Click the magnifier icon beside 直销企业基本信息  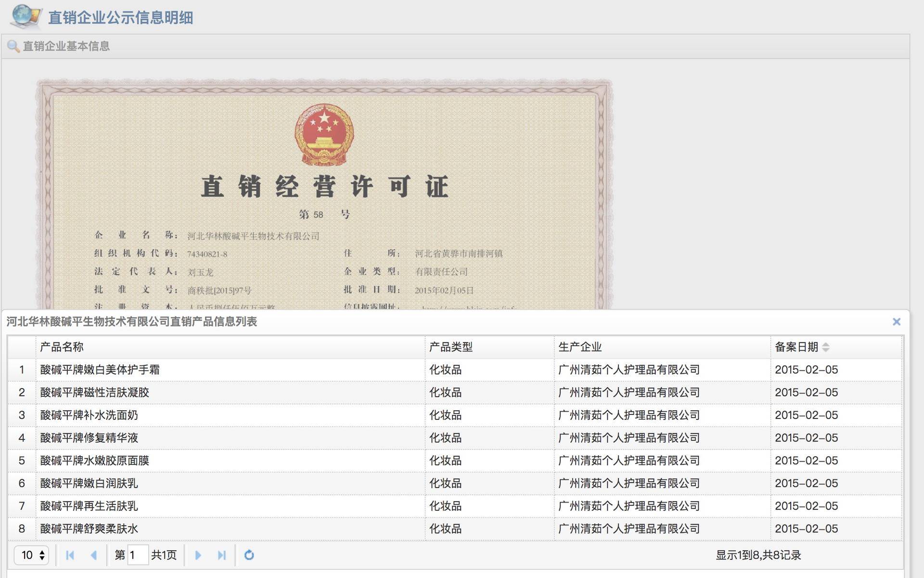(x=13, y=47)
